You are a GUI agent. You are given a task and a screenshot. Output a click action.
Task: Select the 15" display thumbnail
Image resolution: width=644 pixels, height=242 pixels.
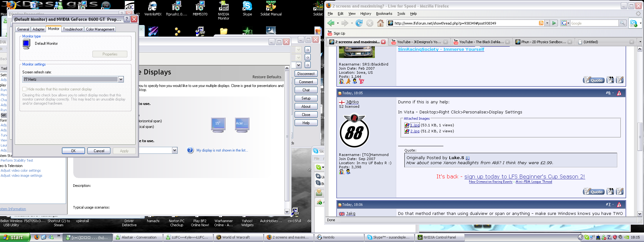pos(218,125)
